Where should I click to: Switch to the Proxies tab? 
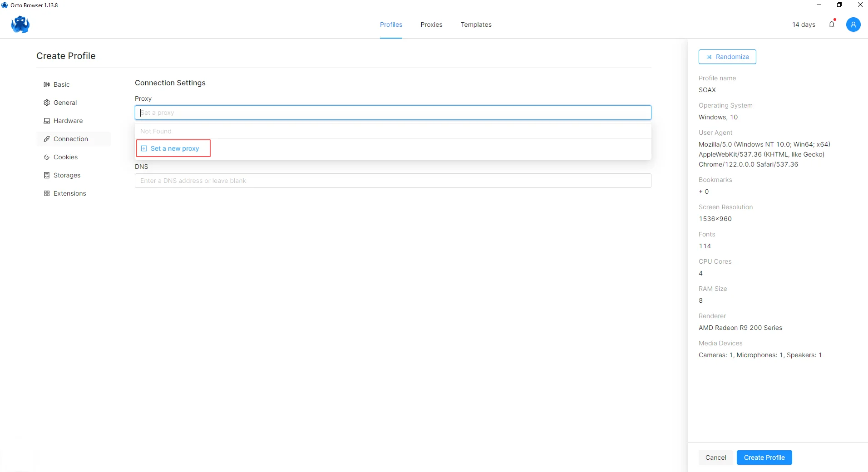tap(431, 25)
